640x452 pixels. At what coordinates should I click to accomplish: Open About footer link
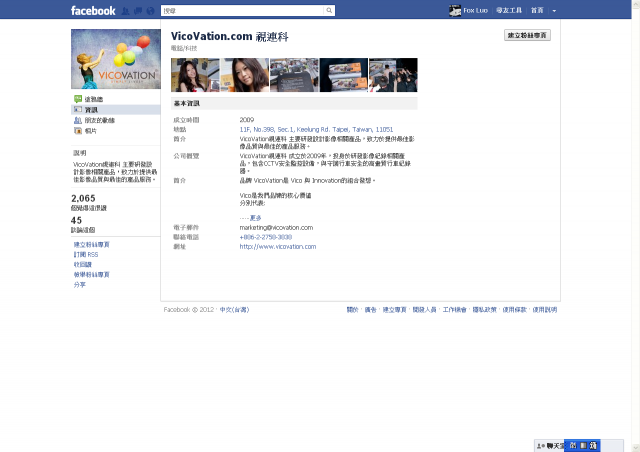(x=352, y=309)
